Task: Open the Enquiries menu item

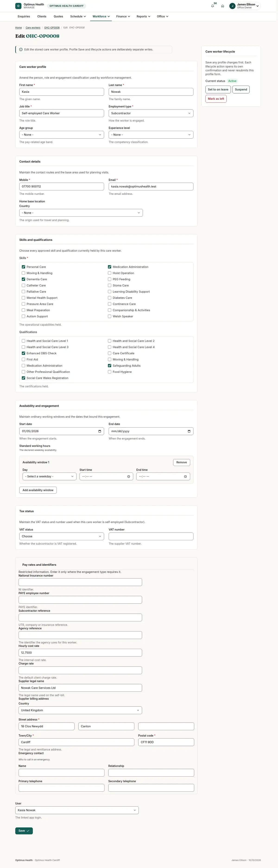Action: [x=24, y=16]
